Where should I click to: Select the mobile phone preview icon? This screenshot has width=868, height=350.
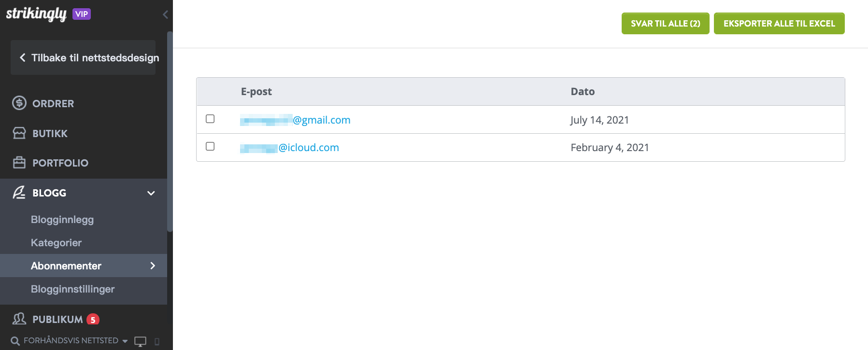coord(157,342)
